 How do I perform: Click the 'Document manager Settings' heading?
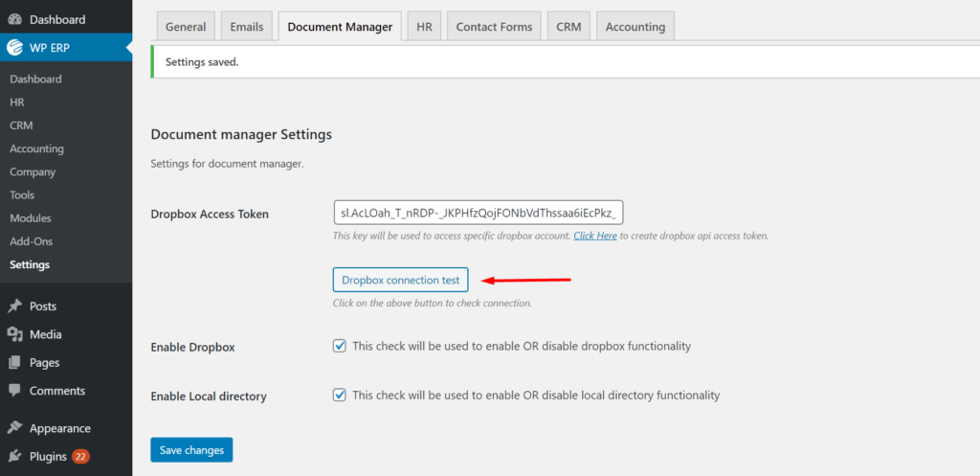241,134
